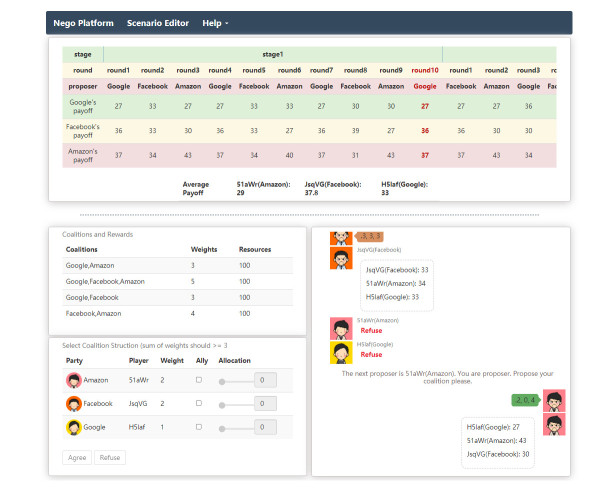This screenshot has width=600, height=493.
Task: Click the Facebook party avatar icon
Action: (73, 404)
